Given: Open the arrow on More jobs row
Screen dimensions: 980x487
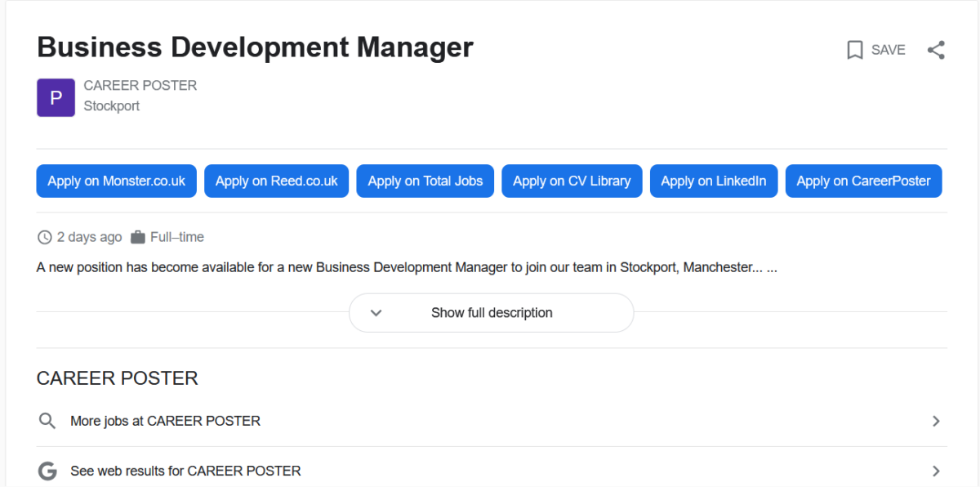Looking at the screenshot, I should pyautogui.click(x=936, y=421).
